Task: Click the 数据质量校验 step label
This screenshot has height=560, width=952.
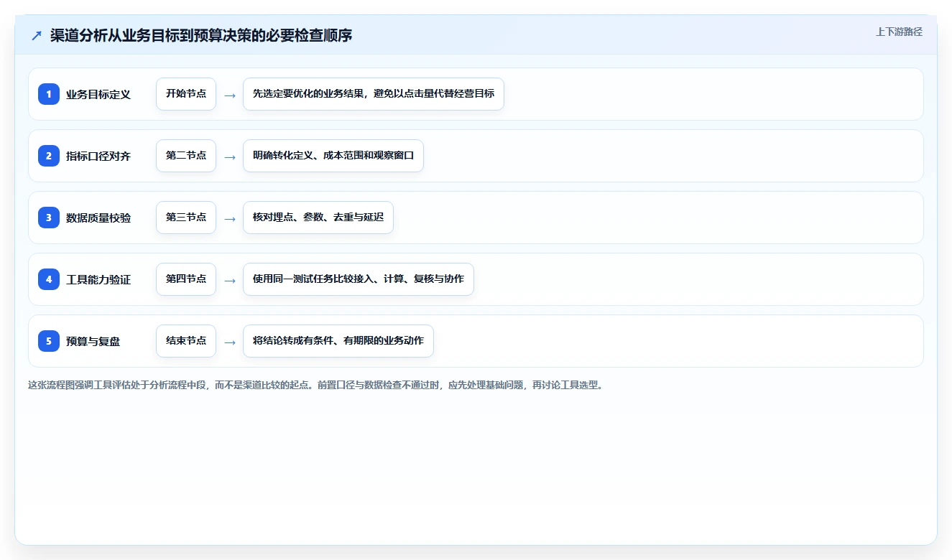Action: pos(98,218)
